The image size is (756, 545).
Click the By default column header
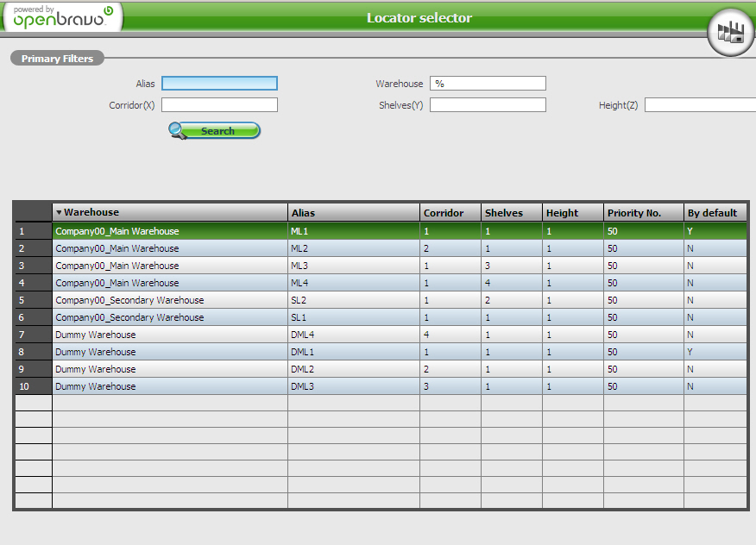(x=713, y=213)
